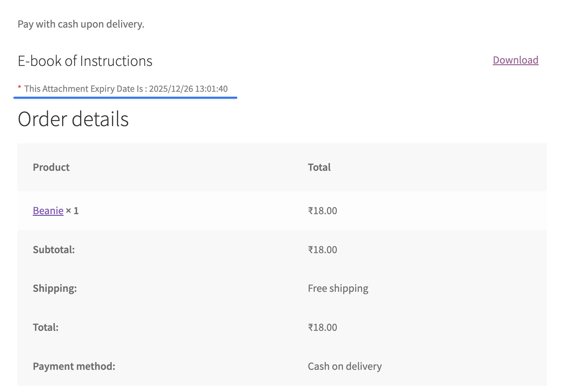Click the red asterisk before expiry notice
Image resolution: width=564 pixels, height=392 pixels.
(x=20, y=87)
